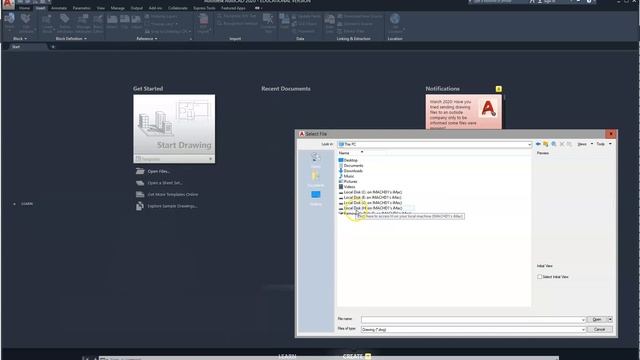Click arrow next to Open button
Screen dimensions: 640x360
610,319
